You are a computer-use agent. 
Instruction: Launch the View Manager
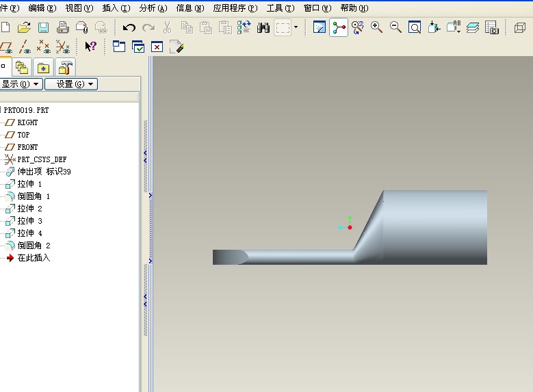pyautogui.click(x=491, y=27)
